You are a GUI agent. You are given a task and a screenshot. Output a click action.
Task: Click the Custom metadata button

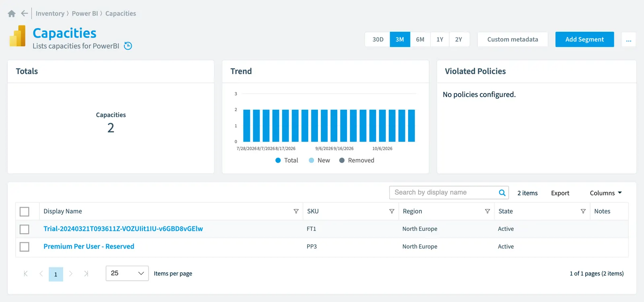[513, 39]
